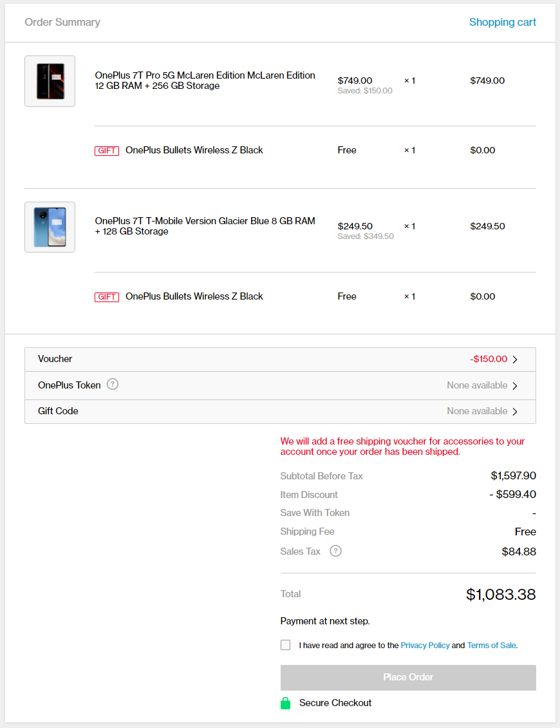This screenshot has height=728, width=560.
Task: Click the GIFT badge on the second free gift
Action: (x=107, y=296)
